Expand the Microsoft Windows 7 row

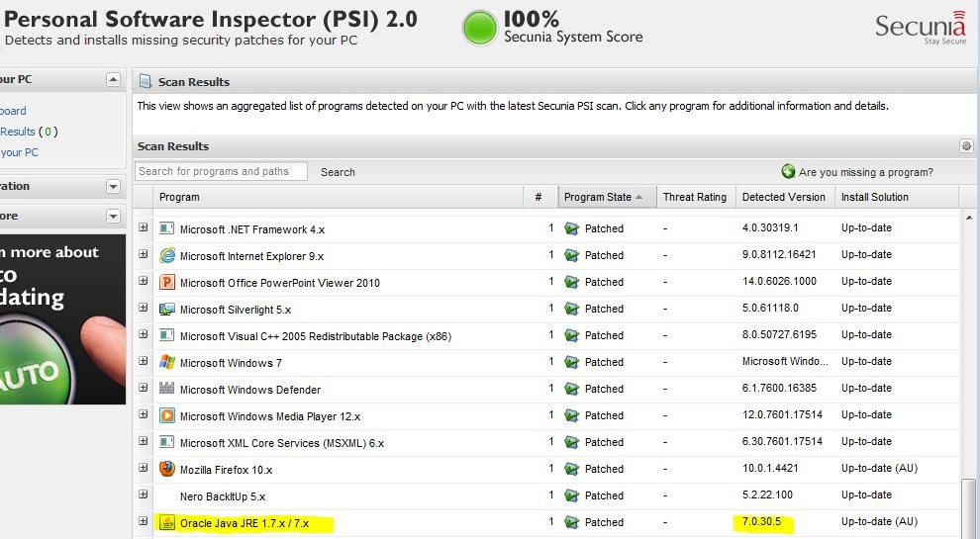tap(144, 361)
